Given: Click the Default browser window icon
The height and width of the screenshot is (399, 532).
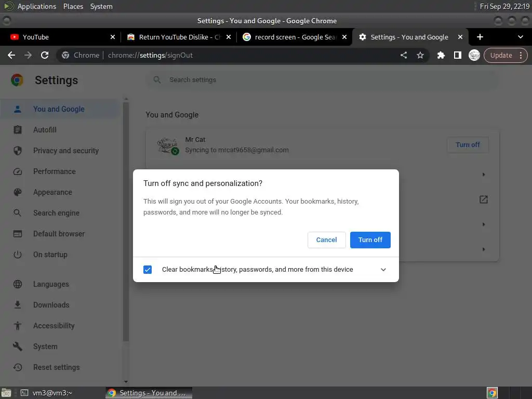Looking at the screenshot, I should pos(17,234).
